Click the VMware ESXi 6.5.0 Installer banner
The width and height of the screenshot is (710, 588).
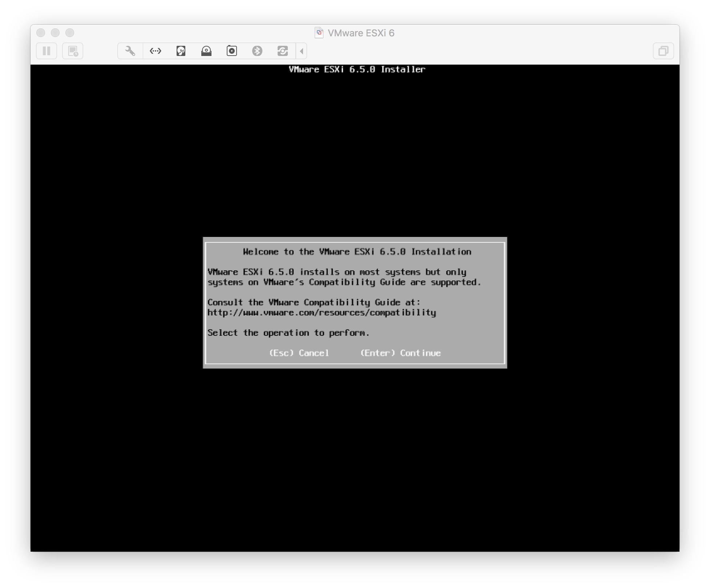tap(356, 69)
